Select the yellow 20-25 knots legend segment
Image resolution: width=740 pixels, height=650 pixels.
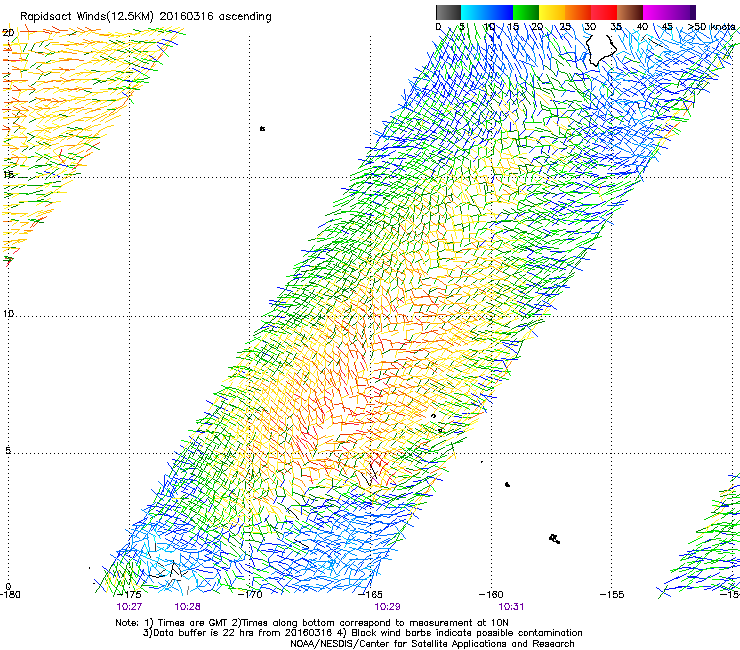coord(552,12)
